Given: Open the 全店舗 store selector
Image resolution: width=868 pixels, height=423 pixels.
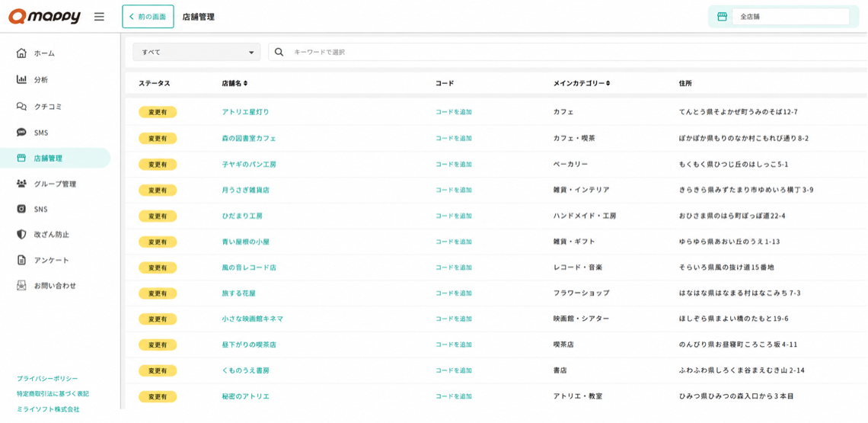Looking at the screenshot, I should click(x=790, y=17).
